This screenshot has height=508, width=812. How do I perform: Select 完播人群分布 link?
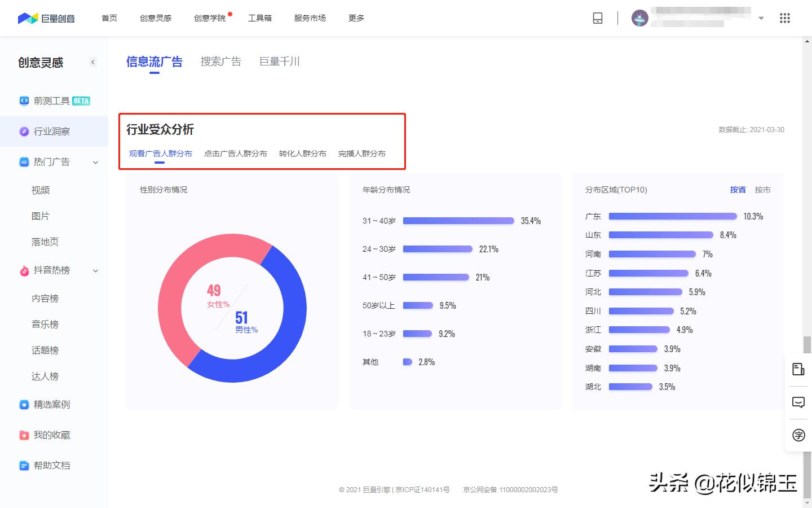click(x=361, y=153)
